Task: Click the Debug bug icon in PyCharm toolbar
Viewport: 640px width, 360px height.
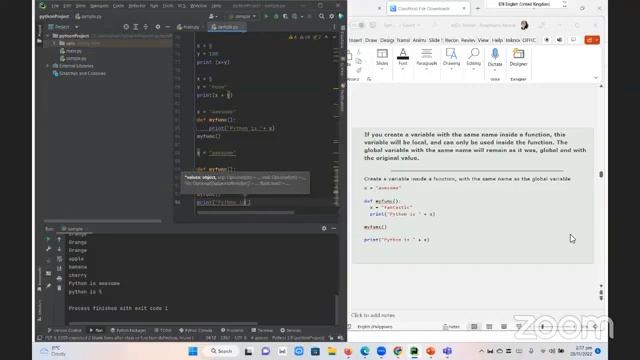Action: [x=276, y=16]
